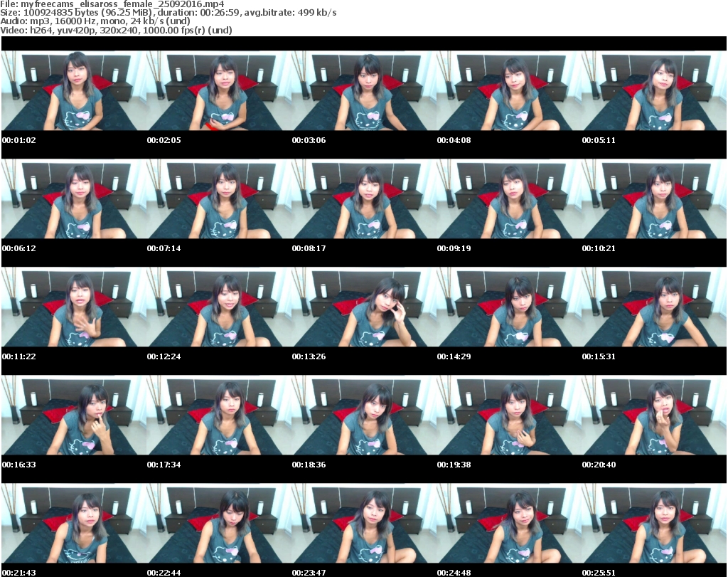The height and width of the screenshot is (577, 728).
Task: Choose the timestamp text 00:19:38
Action: coord(454,465)
